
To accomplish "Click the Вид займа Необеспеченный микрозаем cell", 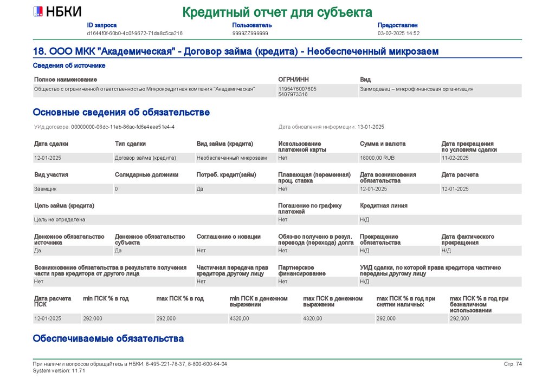I will (x=235, y=158).
